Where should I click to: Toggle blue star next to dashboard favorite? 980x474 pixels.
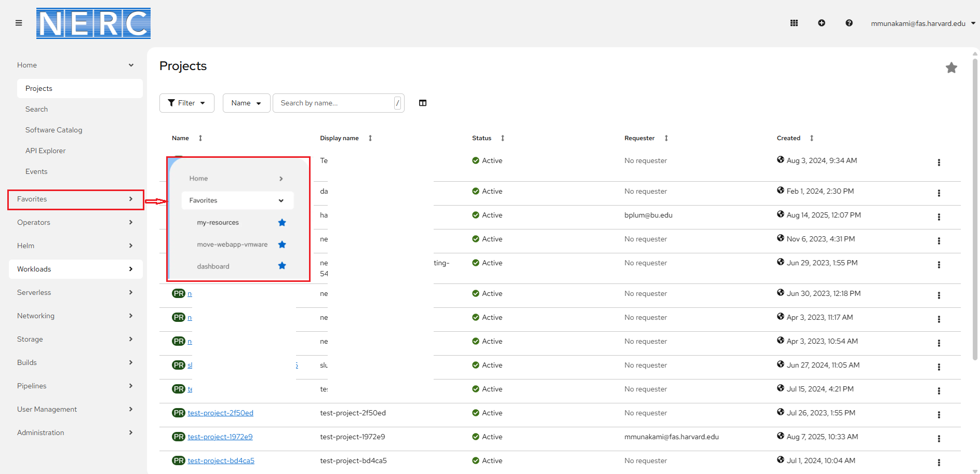pyautogui.click(x=282, y=266)
